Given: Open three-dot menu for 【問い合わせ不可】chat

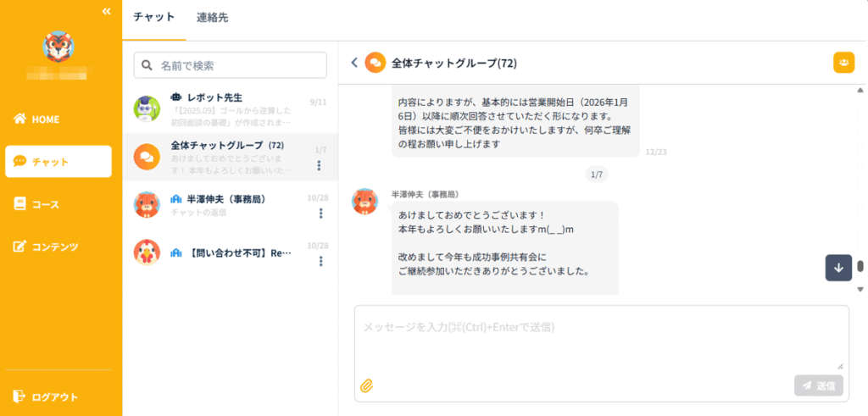Looking at the screenshot, I should point(320,261).
